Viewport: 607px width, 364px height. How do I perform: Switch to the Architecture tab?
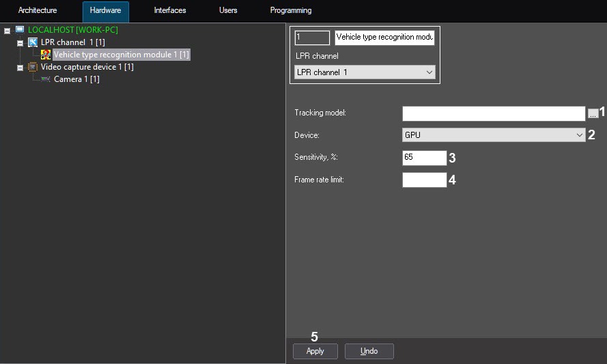coord(38,11)
